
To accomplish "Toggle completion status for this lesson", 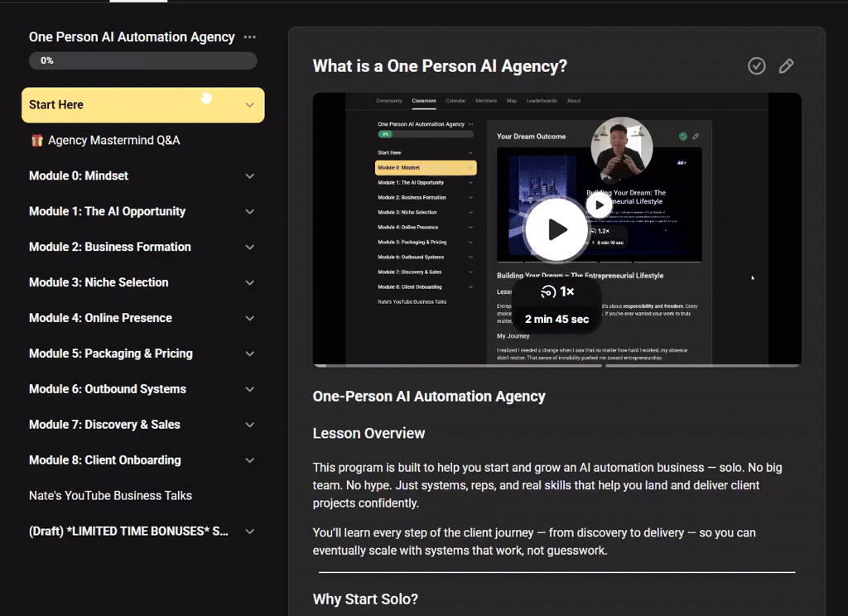I will 756,66.
